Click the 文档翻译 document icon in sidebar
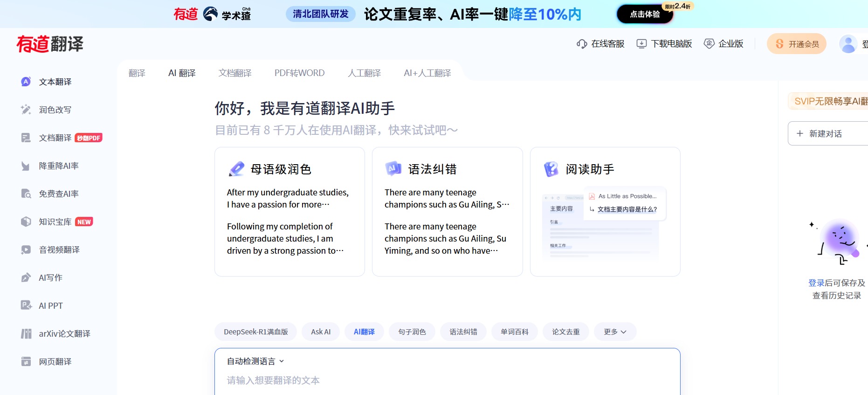 26,138
